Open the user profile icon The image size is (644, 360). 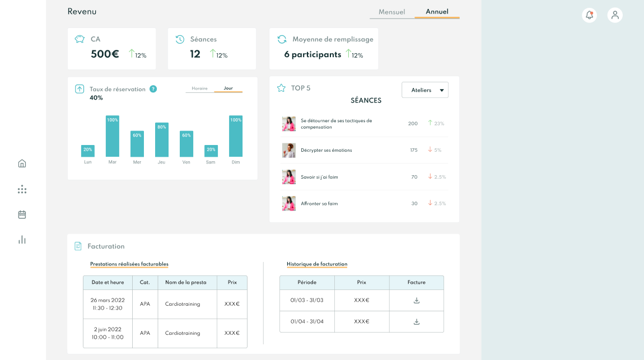click(615, 15)
